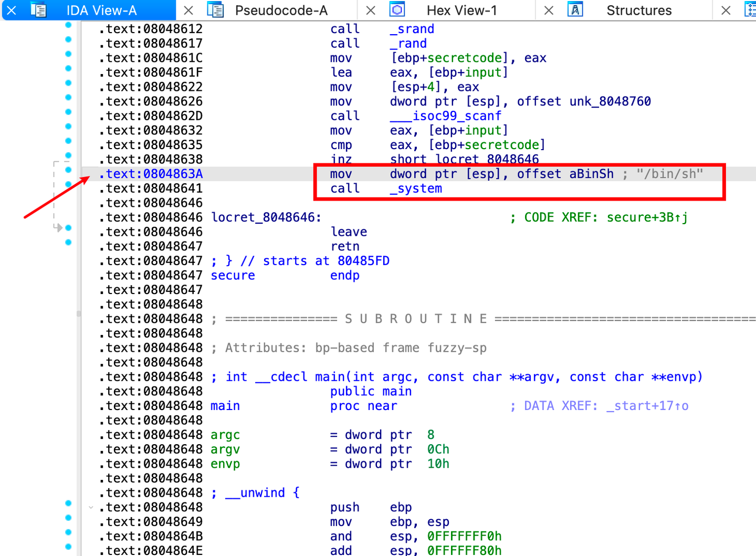
Task: Select the main function prototype comment
Action: (457, 377)
